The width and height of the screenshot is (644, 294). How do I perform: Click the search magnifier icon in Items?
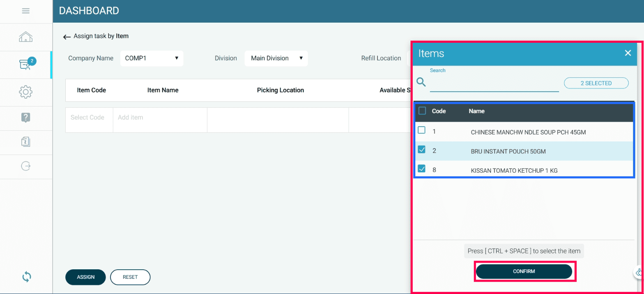pos(421,81)
